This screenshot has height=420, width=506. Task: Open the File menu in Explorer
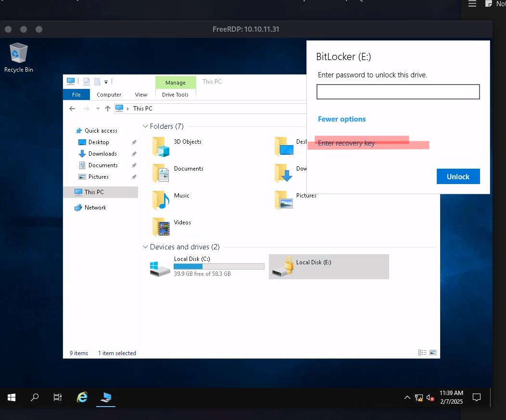click(76, 95)
